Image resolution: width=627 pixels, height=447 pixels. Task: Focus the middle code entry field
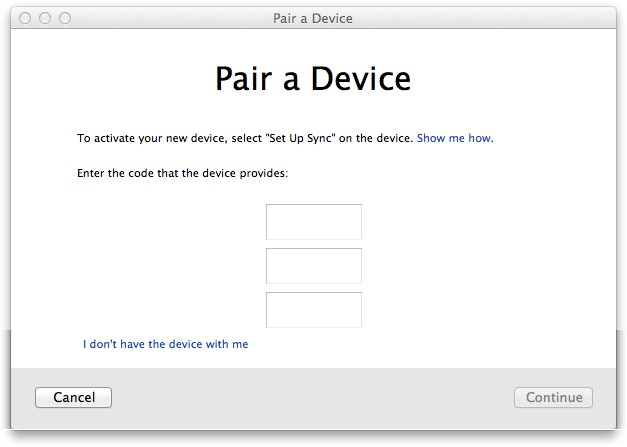pyautogui.click(x=314, y=266)
